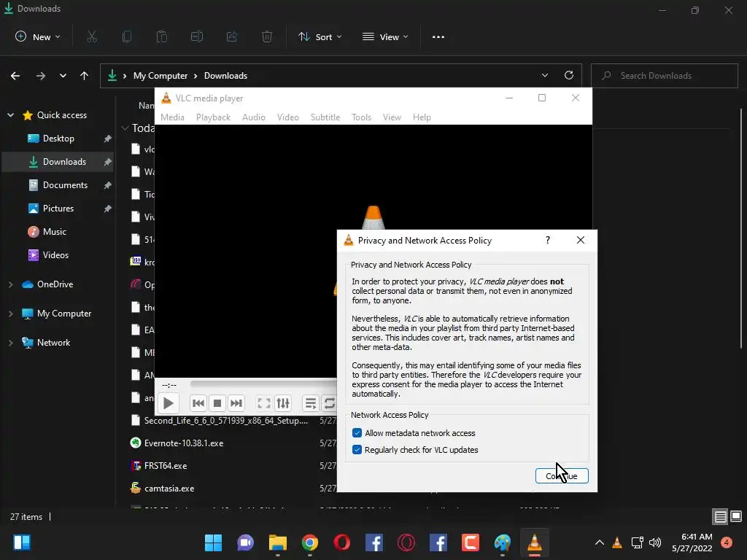Image resolution: width=747 pixels, height=560 pixels.
Task: Click VLC icon on the taskbar
Action: pos(535,542)
